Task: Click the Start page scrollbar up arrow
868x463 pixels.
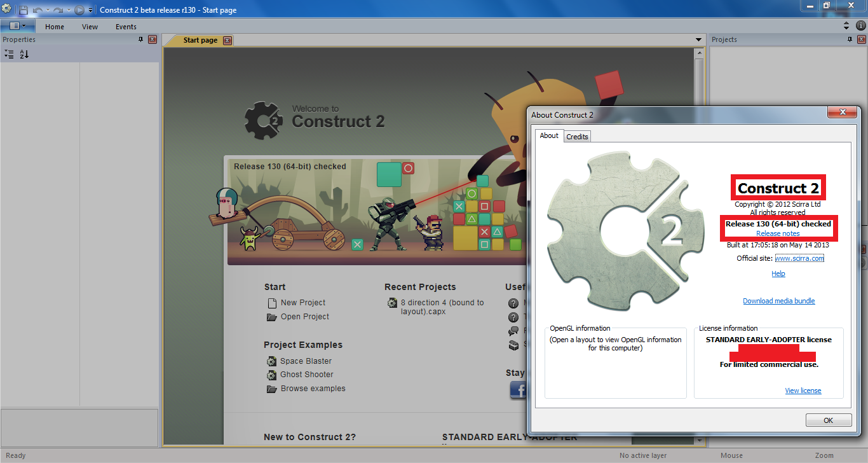Action: click(699, 52)
